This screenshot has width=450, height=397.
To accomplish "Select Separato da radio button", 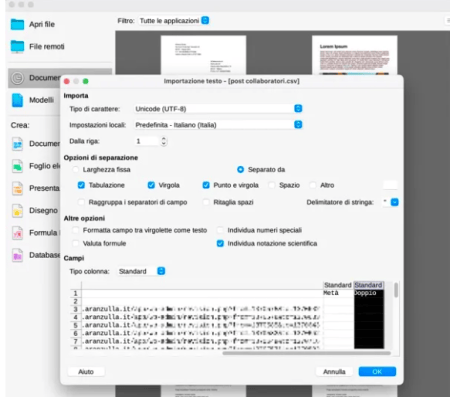I will click(x=240, y=170).
